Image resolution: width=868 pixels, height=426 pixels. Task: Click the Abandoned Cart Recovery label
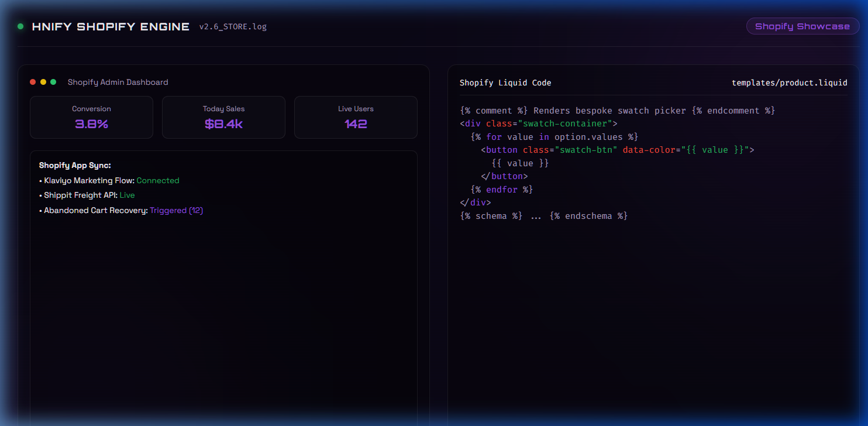[96, 211]
